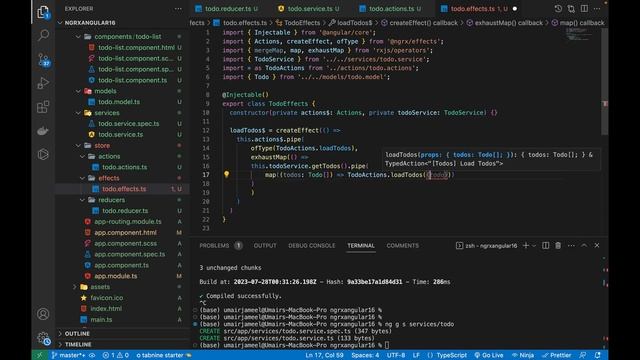Expand the assets folder
The width and height of the screenshot is (640, 360).
coord(74,287)
